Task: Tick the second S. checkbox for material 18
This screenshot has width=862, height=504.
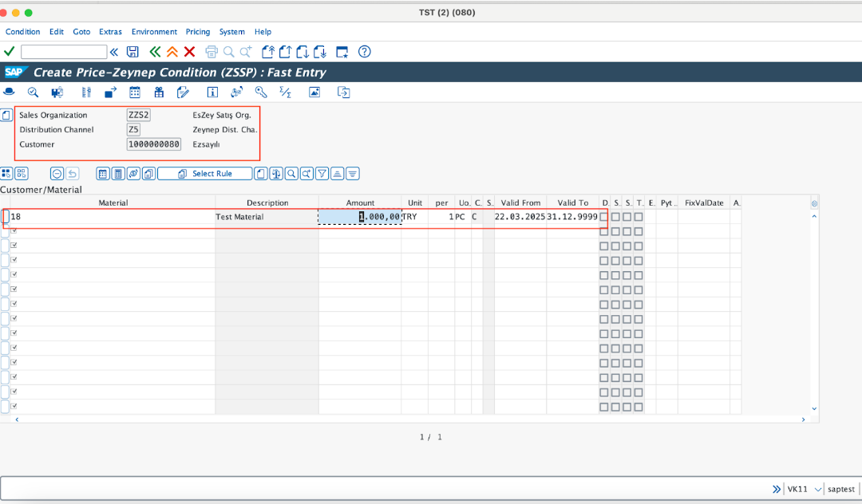Action: 627,217
